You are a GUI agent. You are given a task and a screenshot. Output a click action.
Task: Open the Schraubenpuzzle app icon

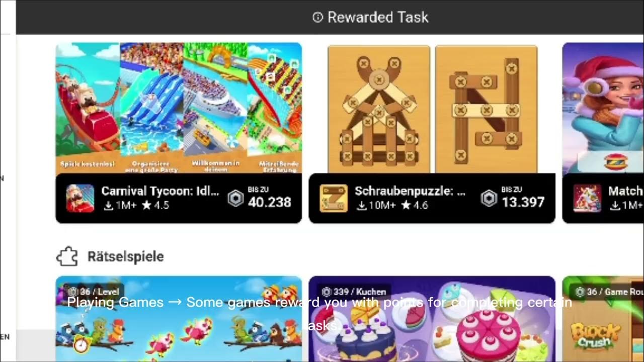click(x=334, y=198)
